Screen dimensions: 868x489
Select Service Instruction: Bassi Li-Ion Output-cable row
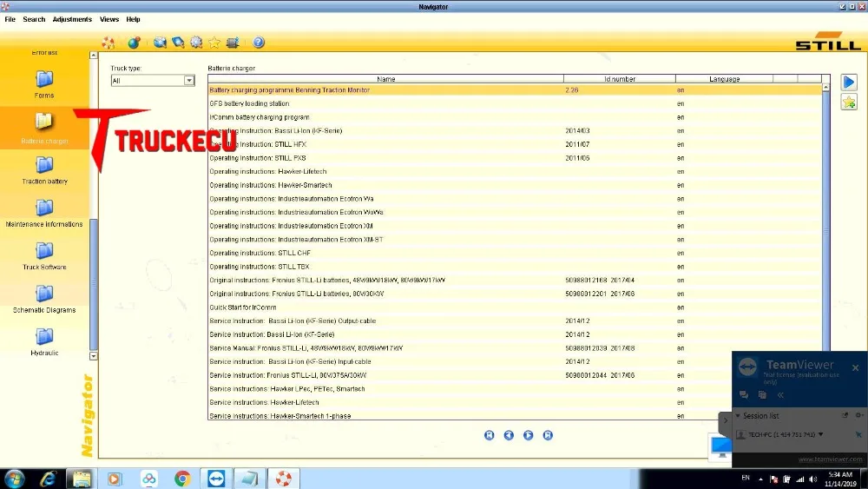tap(515, 320)
